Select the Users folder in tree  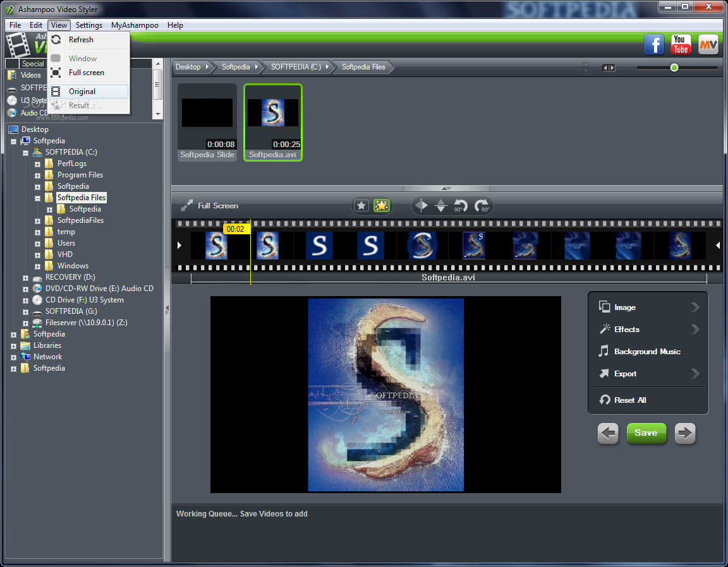(66, 243)
